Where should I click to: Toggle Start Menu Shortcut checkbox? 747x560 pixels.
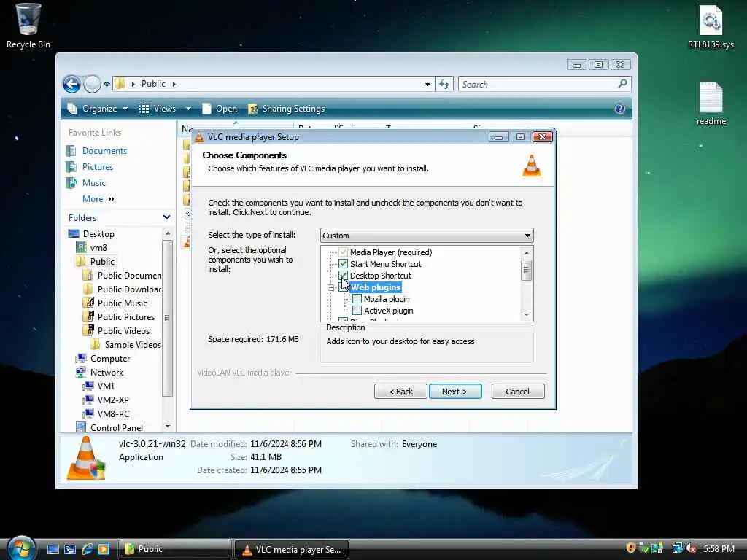343,264
